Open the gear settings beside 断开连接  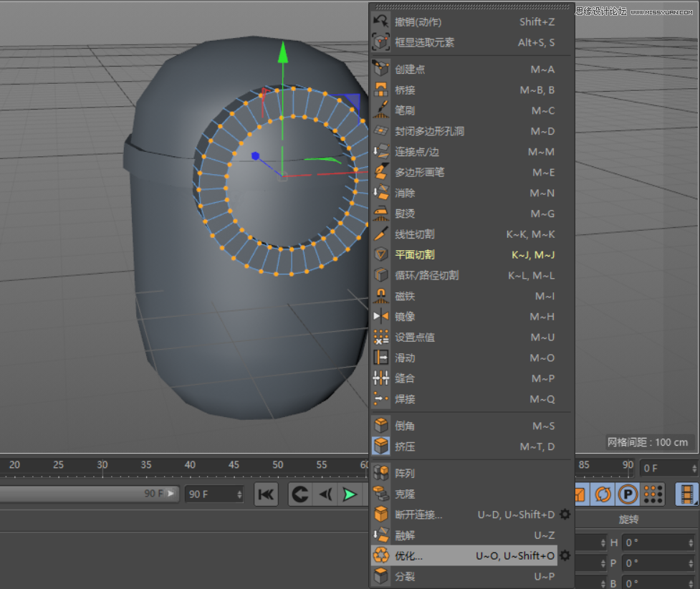tap(565, 514)
